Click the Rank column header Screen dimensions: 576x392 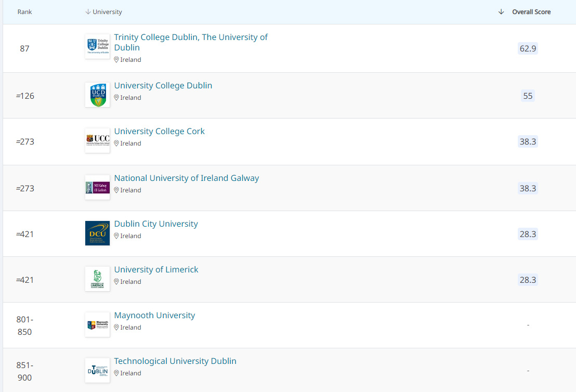tap(24, 12)
